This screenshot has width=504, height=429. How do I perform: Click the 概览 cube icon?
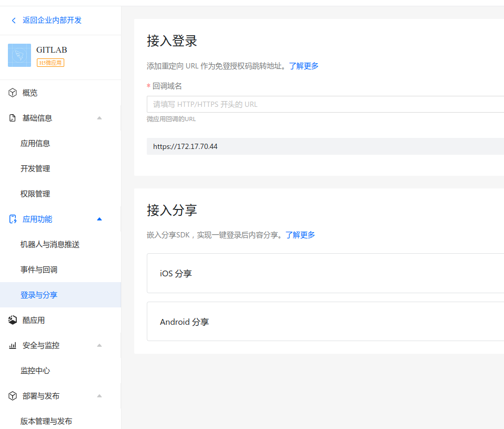click(13, 93)
